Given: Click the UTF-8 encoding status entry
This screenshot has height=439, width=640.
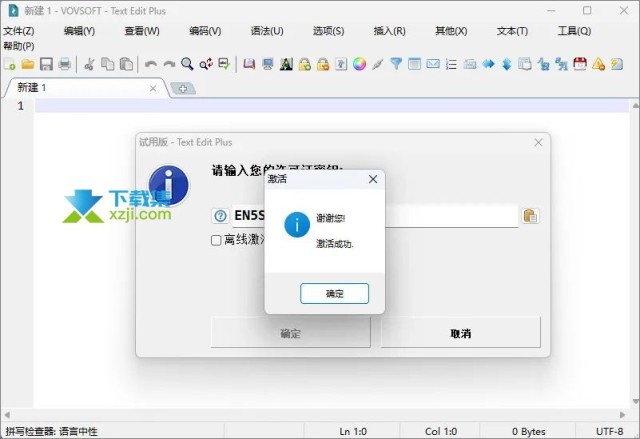Looking at the screenshot, I should pyautogui.click(x=609, y=431).
